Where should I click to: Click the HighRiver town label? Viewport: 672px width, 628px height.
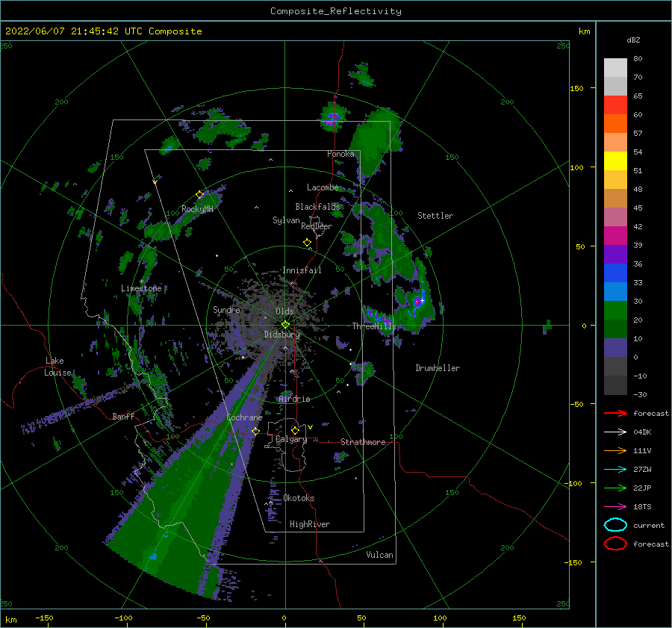[x=310, y=524]
